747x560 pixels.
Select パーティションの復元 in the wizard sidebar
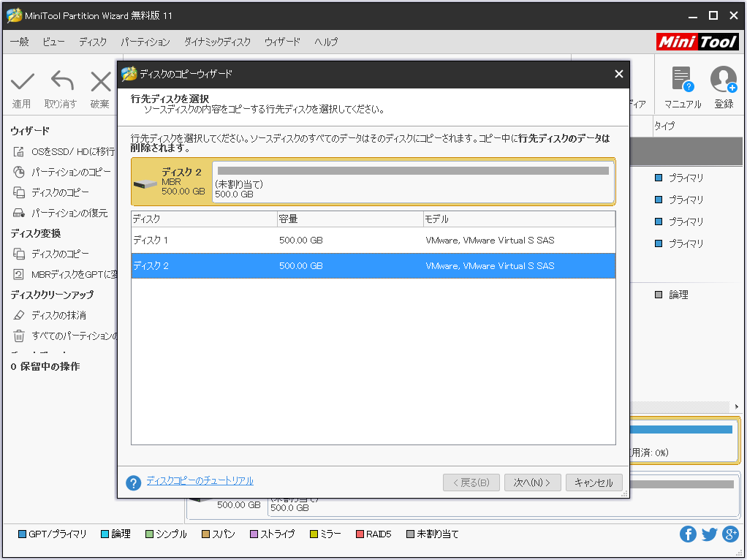[69, 213]
